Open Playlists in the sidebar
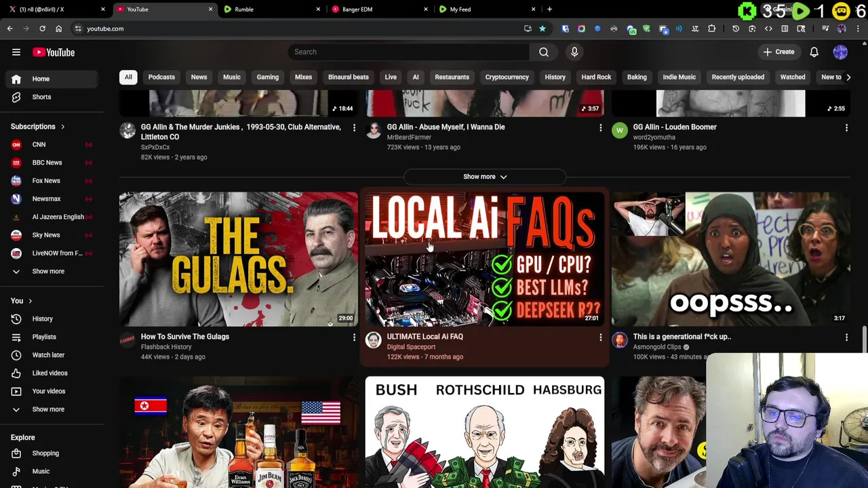Screen dimensions: 868x488 coord(52,337)
